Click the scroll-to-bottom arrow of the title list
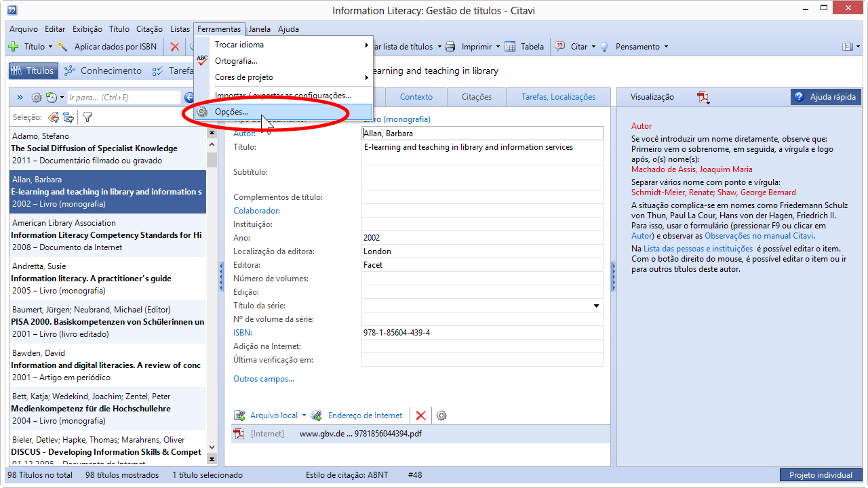 (x=212, y=459)
